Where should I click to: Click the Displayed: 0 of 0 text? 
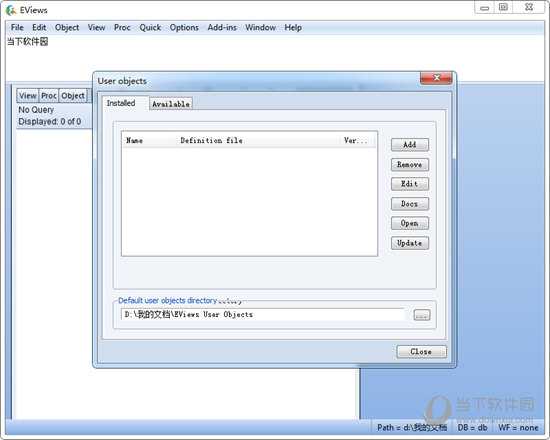pos(50,121)
